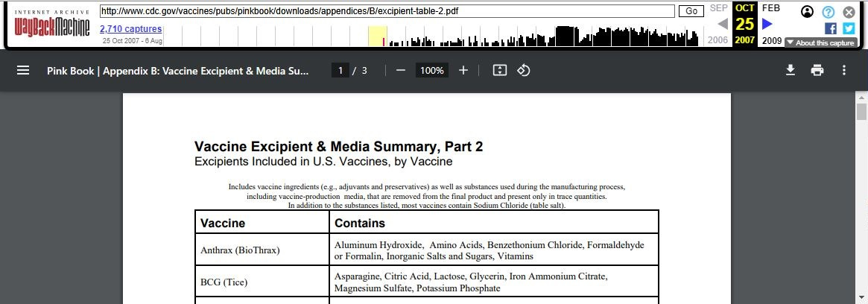Go to the next capture arrow
Image resolution: width=868 pixels, height=304 pixels.
click(x=767, y=24)
